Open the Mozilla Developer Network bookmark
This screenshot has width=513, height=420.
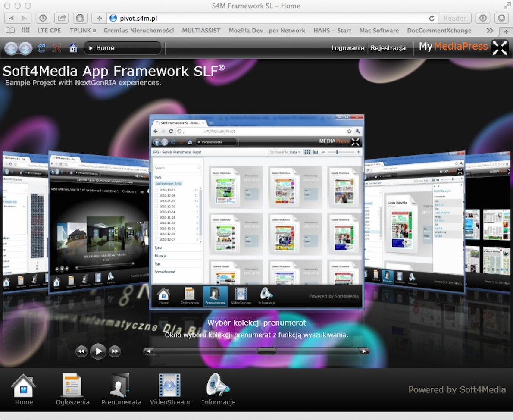coord(267,31)
